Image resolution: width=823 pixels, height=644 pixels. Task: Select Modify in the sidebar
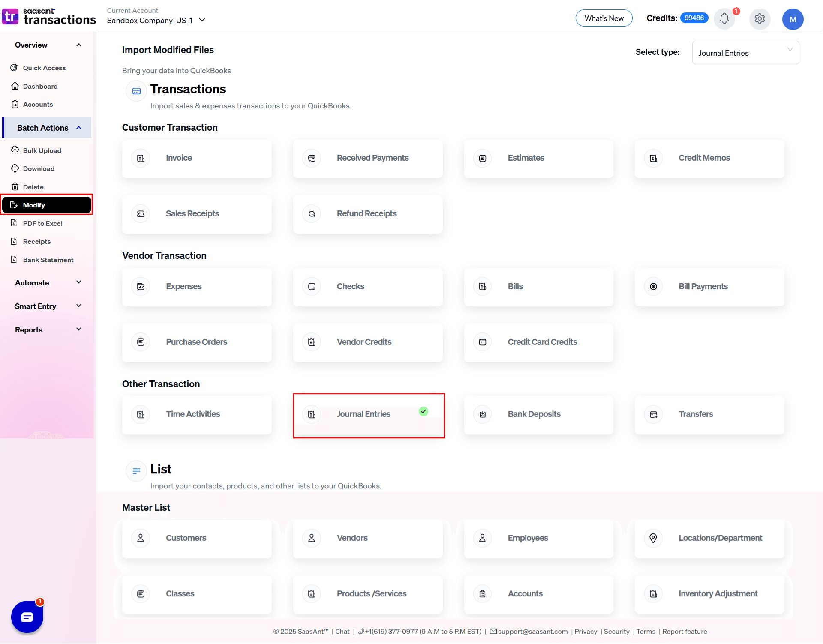[47, 205]
